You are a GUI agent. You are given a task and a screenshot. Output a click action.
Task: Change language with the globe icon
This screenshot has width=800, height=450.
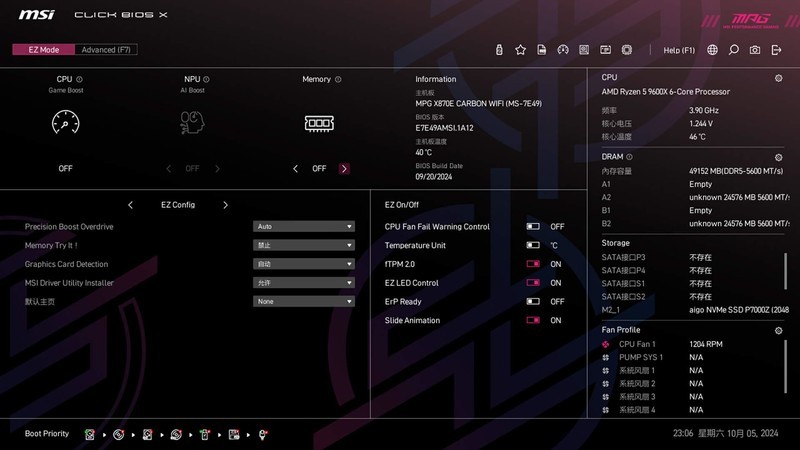pyautogui.click(x=712, y=49)
